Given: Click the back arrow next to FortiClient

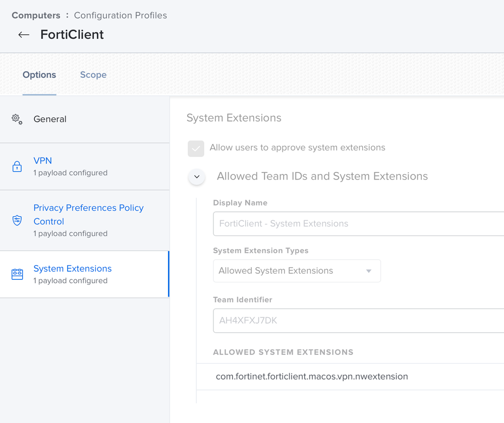Looking at the screenshot, I should [x=24, y=35].
